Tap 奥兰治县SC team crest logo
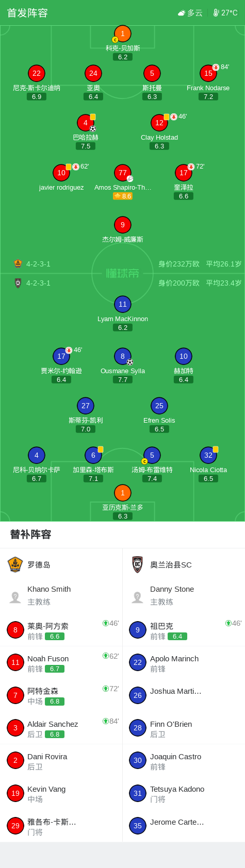Viewport: 245px width, 868px height. click(137, 564)
